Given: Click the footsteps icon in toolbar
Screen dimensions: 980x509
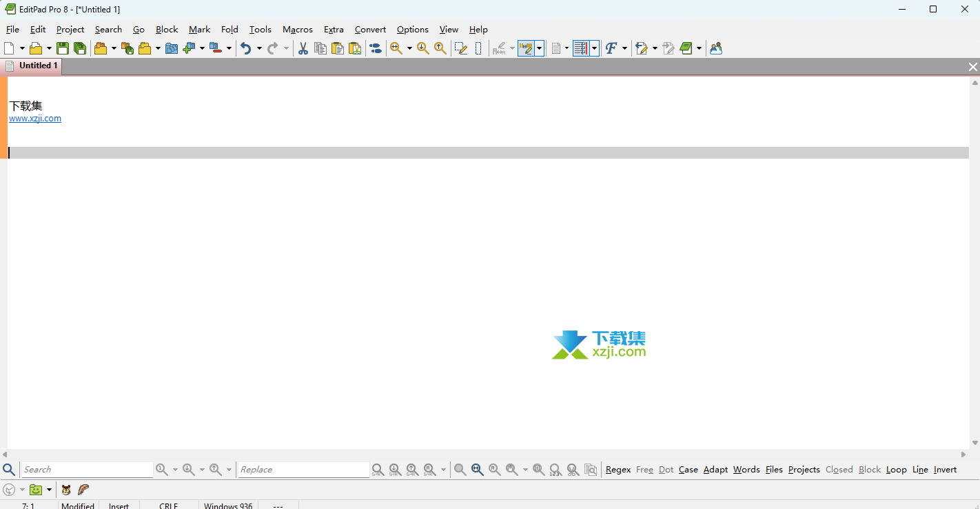Looking at the screenshot, I should pyautogui.click(x=376, y=48).
